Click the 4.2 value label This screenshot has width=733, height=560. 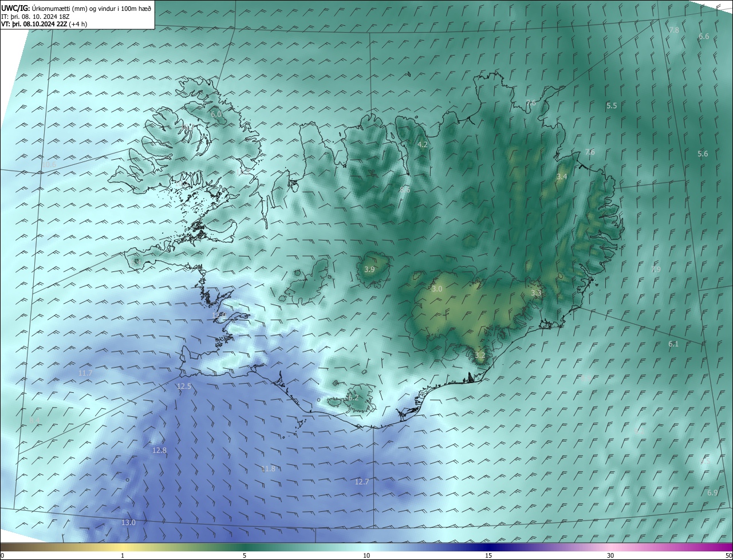point(423,145)
